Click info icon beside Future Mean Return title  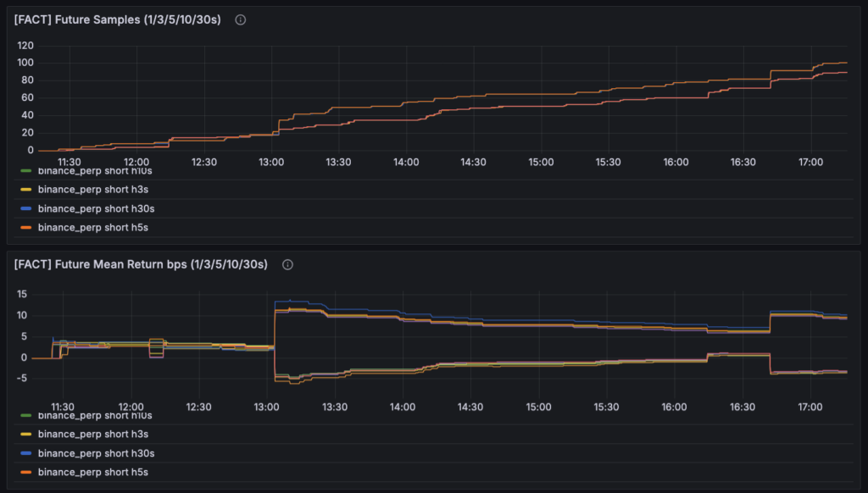point(287,264)
